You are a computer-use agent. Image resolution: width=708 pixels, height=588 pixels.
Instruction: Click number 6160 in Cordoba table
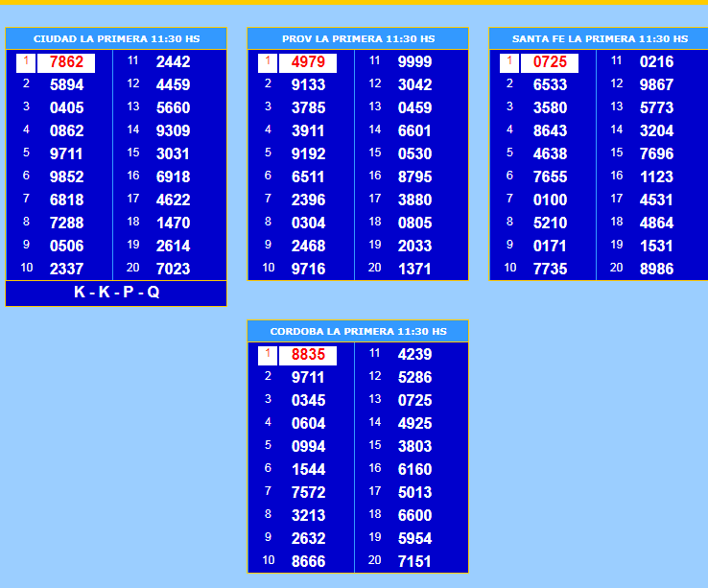pyautogui.click(x=414, y=470)
